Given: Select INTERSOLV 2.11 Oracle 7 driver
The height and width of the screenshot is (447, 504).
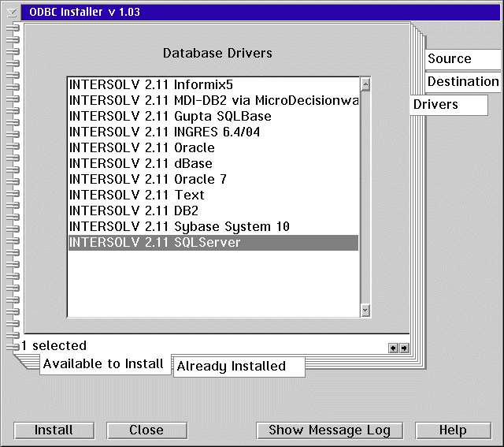Looking at the screenshot, I should [213, 180].
